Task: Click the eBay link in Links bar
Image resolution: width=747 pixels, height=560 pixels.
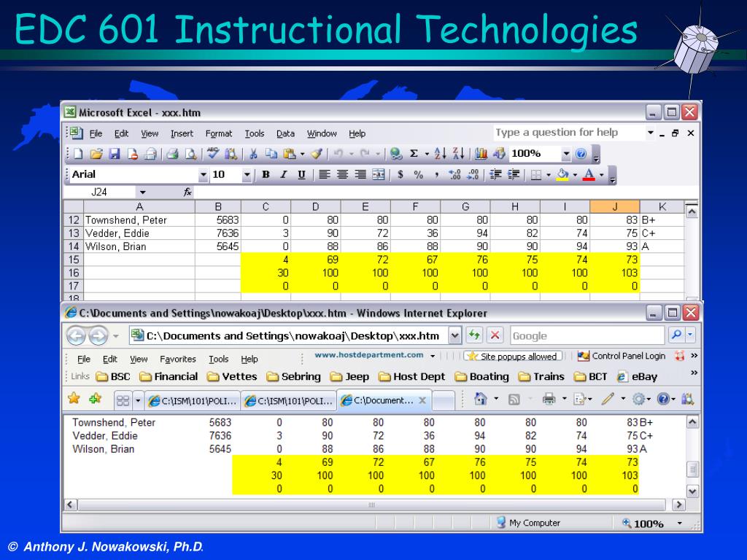Action: (x=638, y=377)
